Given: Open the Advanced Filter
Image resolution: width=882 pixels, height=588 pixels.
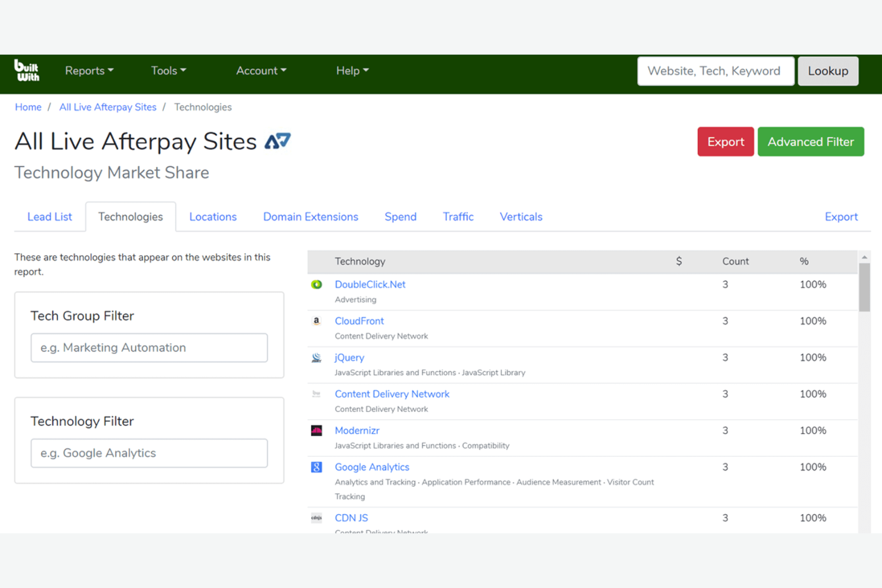Looking at the screenshot, I should (810, 141).
